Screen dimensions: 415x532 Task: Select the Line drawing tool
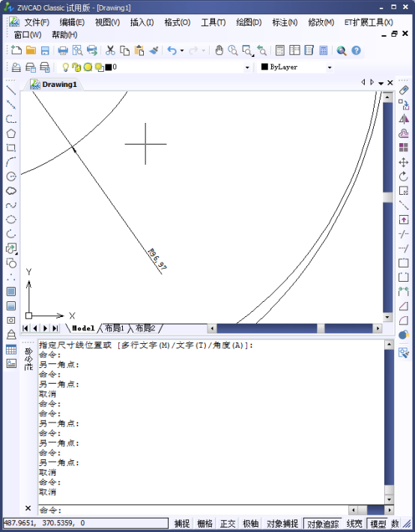(x=11, y=91)
